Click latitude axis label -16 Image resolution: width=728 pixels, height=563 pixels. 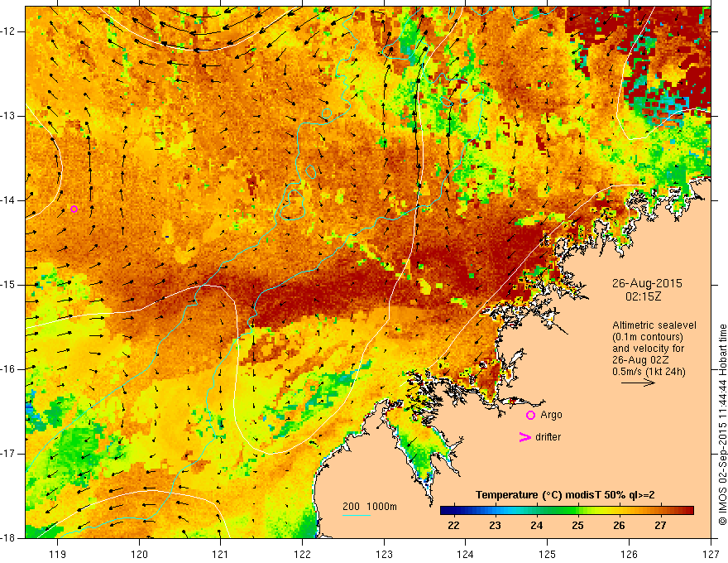click(x=9, y=369)
